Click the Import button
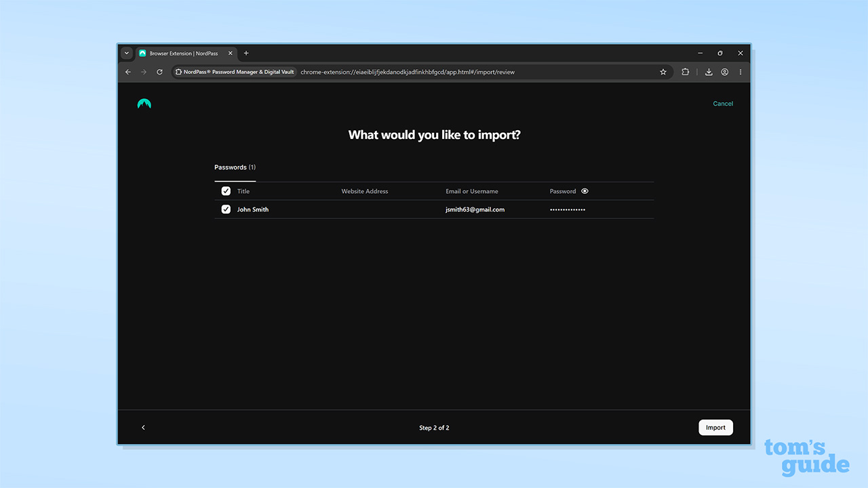This screenshot has width=868, height=488. [x=715, y=428]
